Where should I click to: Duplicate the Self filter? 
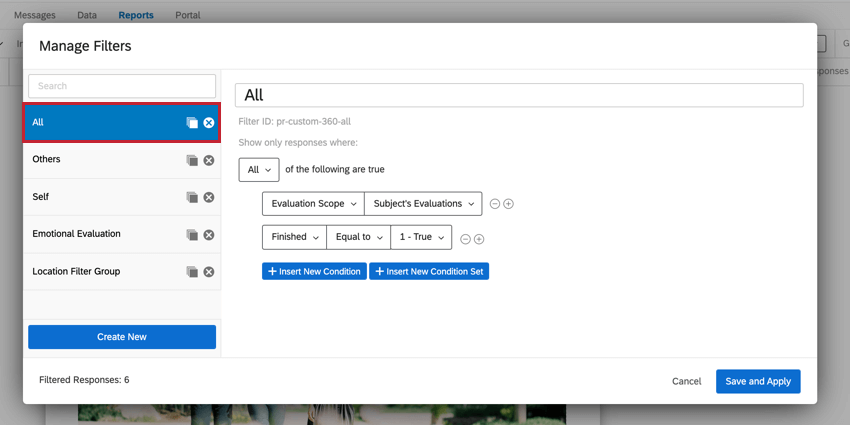pyautogui.click(x=192, y=197)
